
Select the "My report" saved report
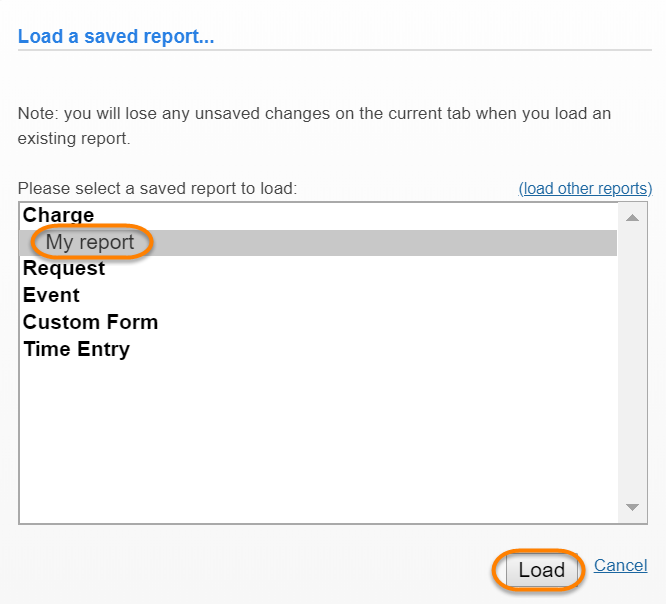pos(90,242)
